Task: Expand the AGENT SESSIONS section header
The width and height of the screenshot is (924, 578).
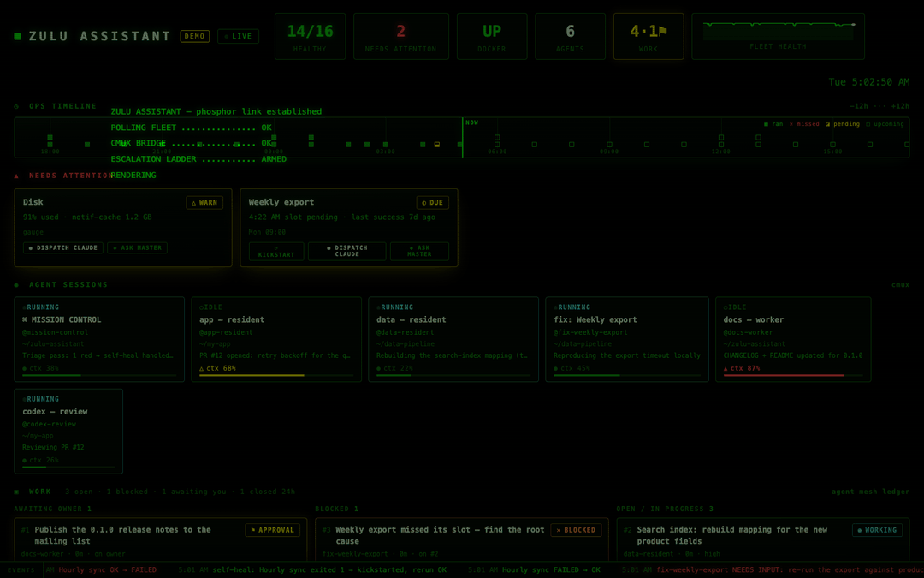Action: [x=68, y=284]
